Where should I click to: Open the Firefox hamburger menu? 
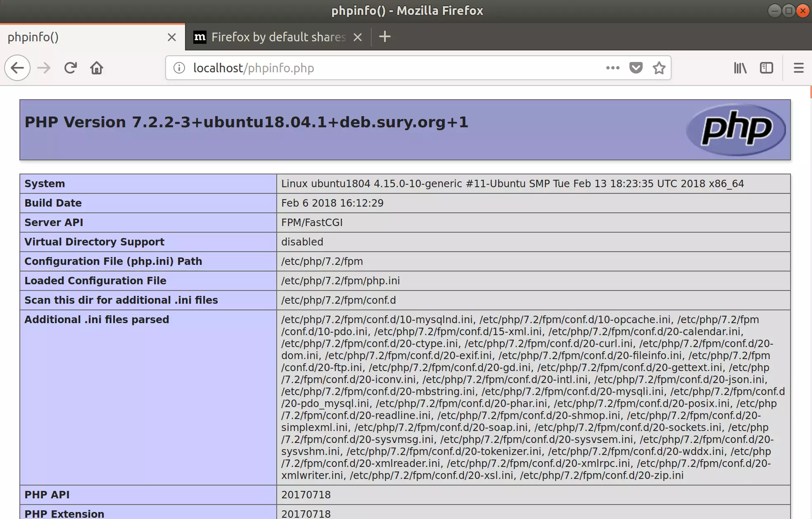click(x=799, y=68)
